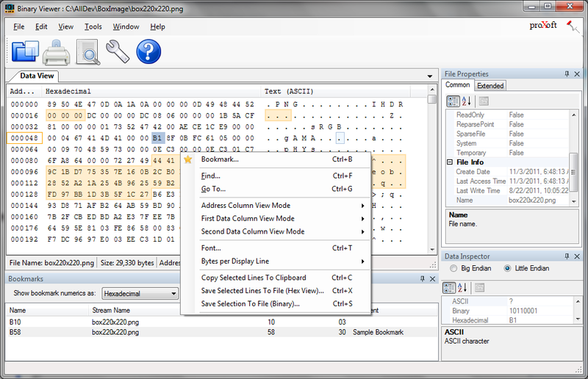588x379 pixels.
Task: Click the highlighted B1 hex byte
Action: pos(158,138)
